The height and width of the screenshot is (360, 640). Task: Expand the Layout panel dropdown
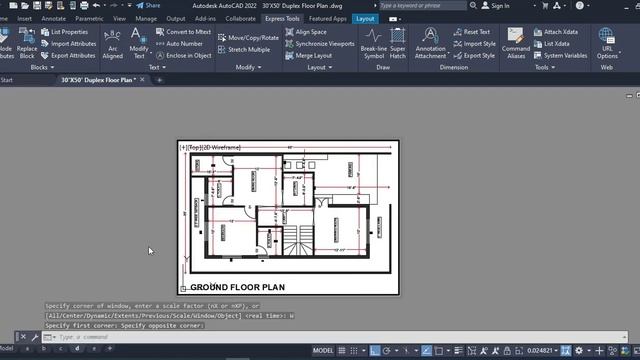320,67
